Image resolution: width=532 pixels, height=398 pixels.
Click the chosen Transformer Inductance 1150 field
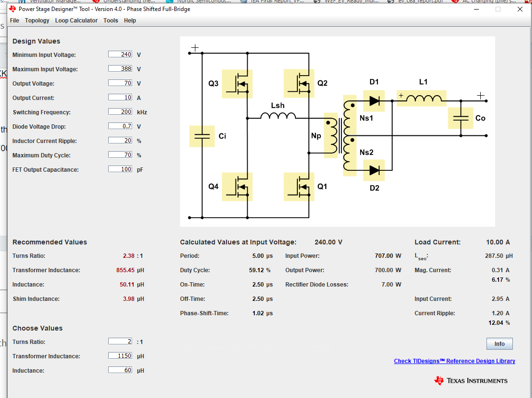[x=120, y=355]
